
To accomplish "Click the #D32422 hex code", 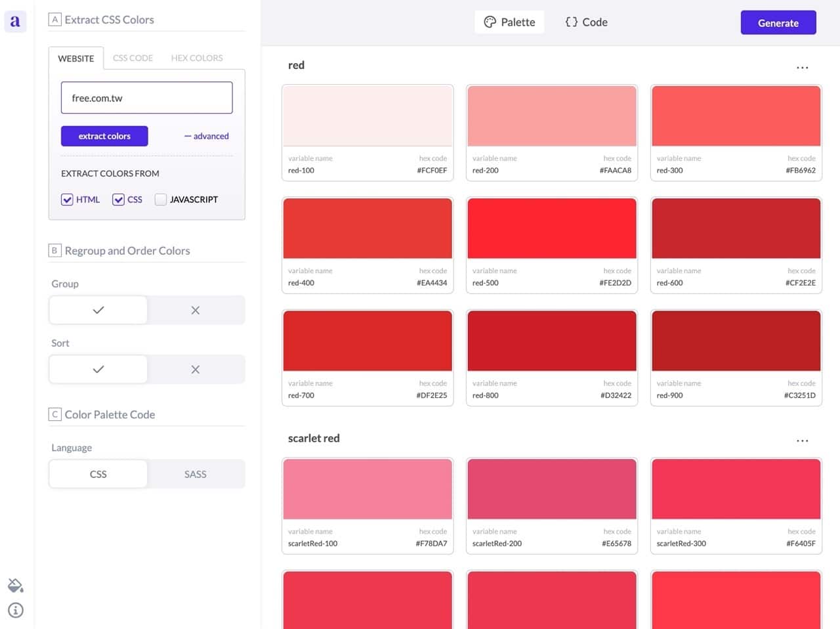I will click(616, 396).
